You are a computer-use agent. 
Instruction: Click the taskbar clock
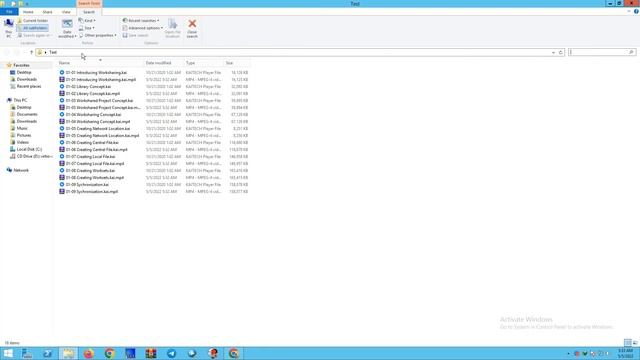coord(625,353)
